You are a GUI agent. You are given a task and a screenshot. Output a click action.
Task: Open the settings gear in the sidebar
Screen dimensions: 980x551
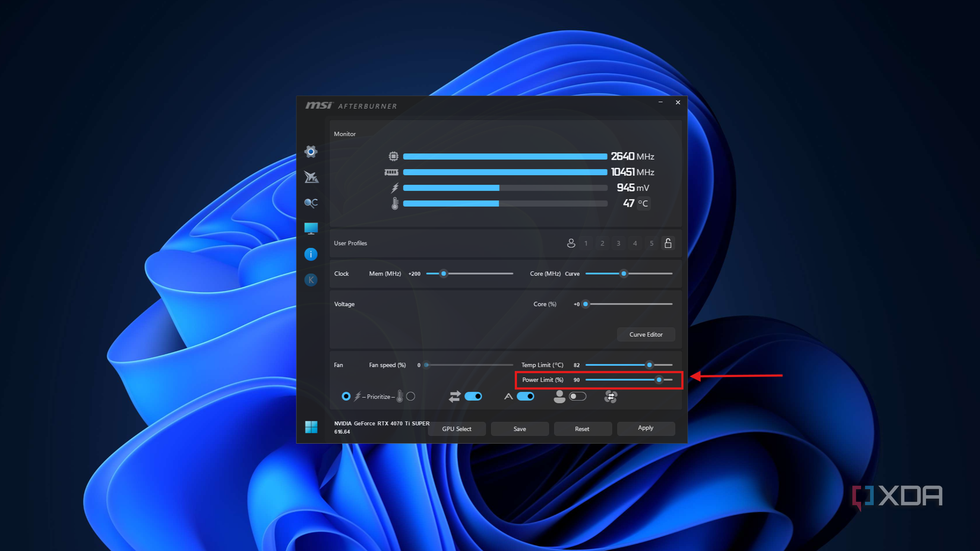tap(311, 152)
